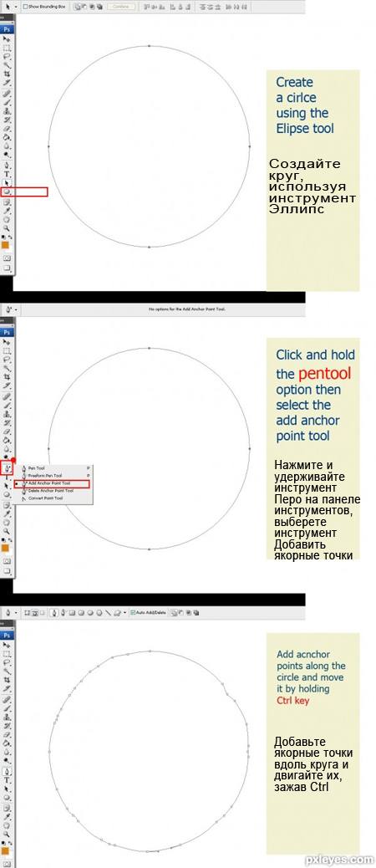Click the Shape Layers mode icon in bottom options bar
This screenshot has width=376, height=868.
[x=27, y=613]
